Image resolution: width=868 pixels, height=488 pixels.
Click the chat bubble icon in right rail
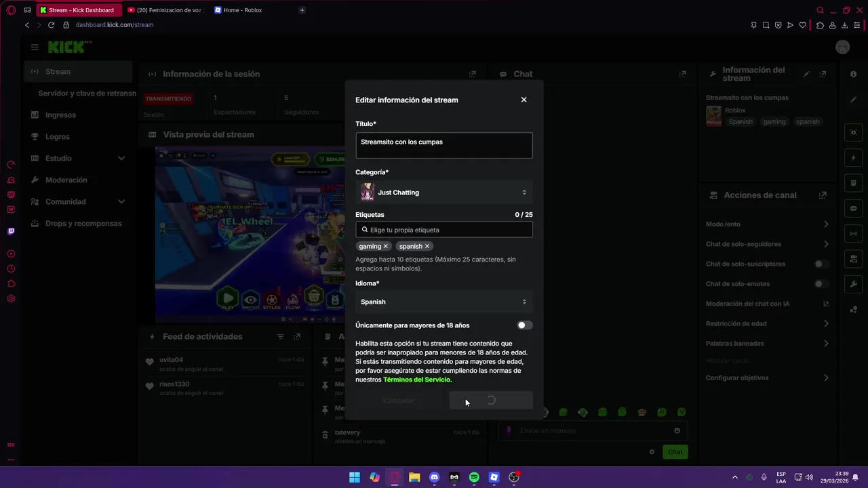point(854,208)
